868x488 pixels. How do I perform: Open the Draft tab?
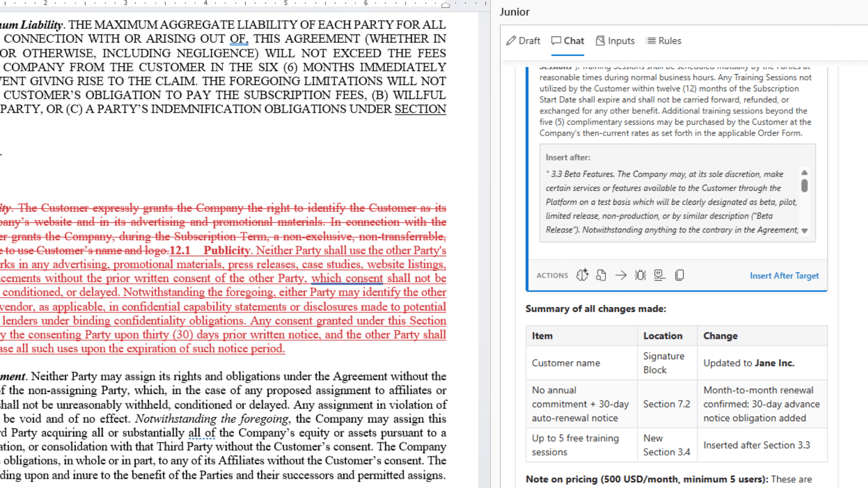pos(523,41)
